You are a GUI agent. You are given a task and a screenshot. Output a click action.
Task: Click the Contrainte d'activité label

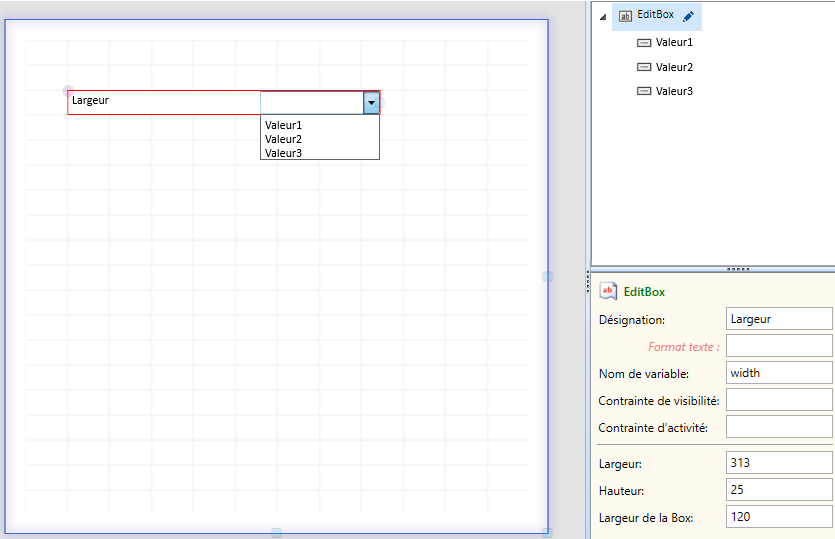pyautogui.click(x=653, y=428)
